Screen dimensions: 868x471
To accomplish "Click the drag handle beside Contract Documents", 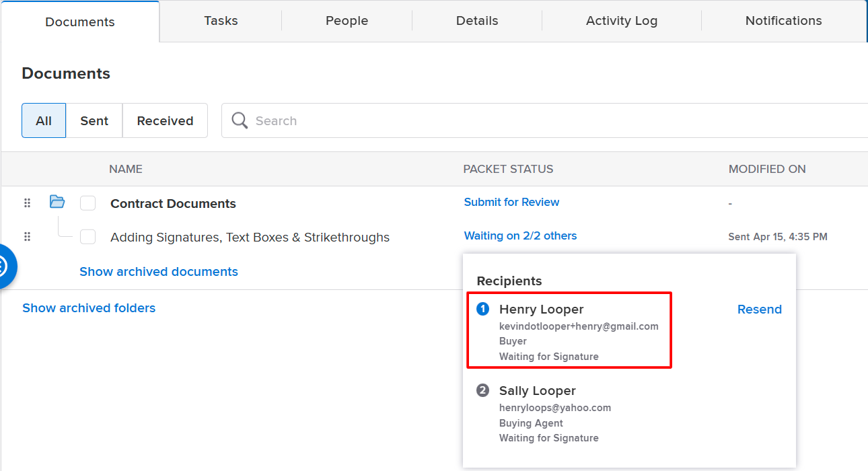I will [x=28, y=203].
